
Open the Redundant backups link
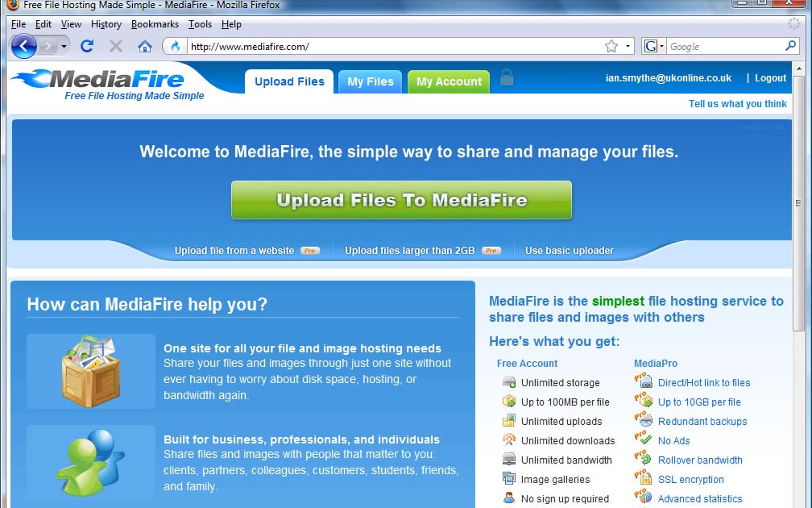pyautogui.click(x=702, y=422)
